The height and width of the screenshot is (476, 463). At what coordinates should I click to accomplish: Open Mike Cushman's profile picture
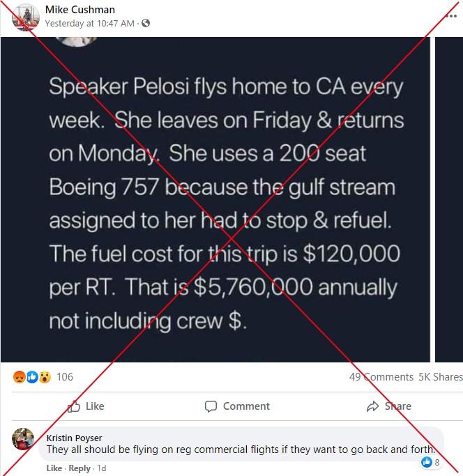tap(26, 17)
